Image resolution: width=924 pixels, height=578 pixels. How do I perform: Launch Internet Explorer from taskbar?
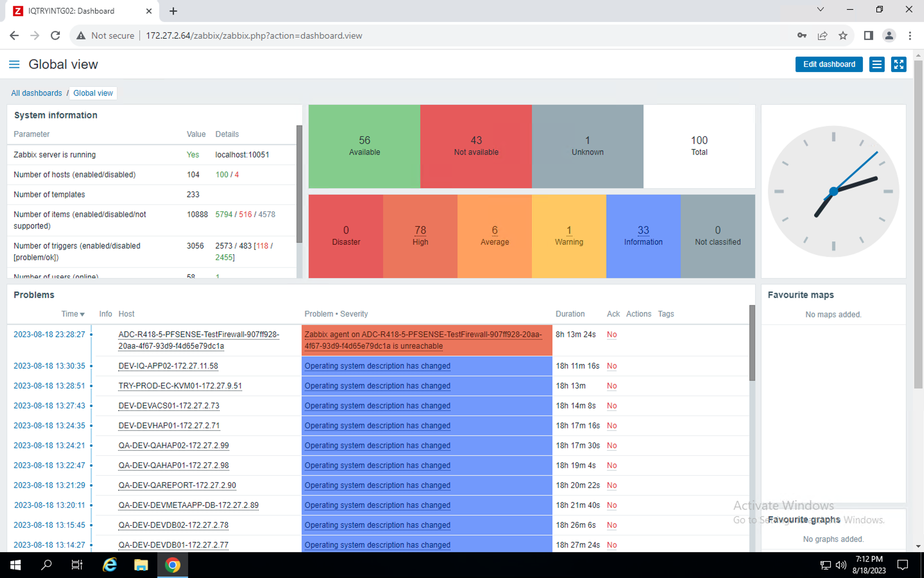pyautogui.click(x=110, y=565)
